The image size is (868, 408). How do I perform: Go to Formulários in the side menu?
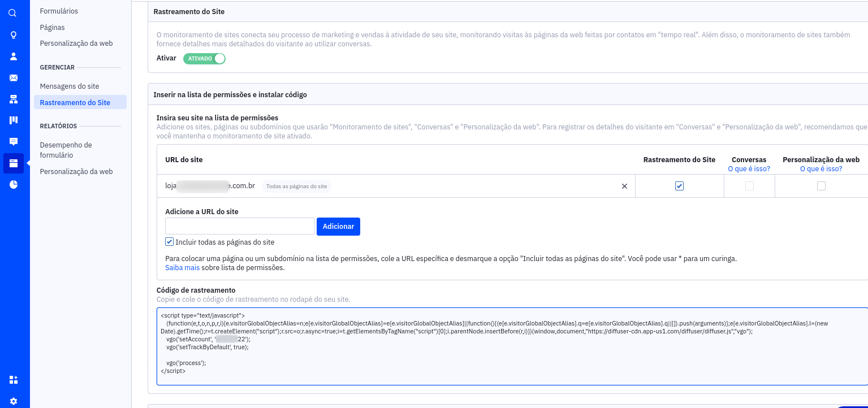59,11
